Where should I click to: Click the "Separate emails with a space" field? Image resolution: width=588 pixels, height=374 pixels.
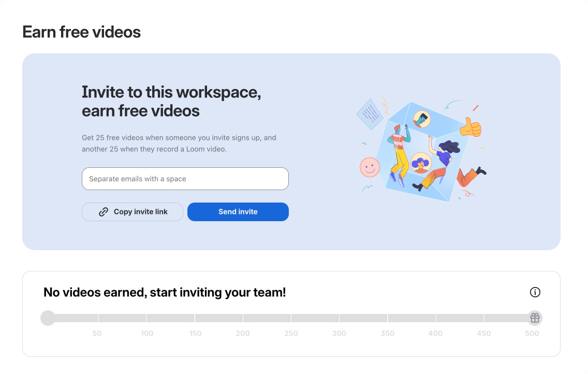pyautogui.click(x=185, y=179)
